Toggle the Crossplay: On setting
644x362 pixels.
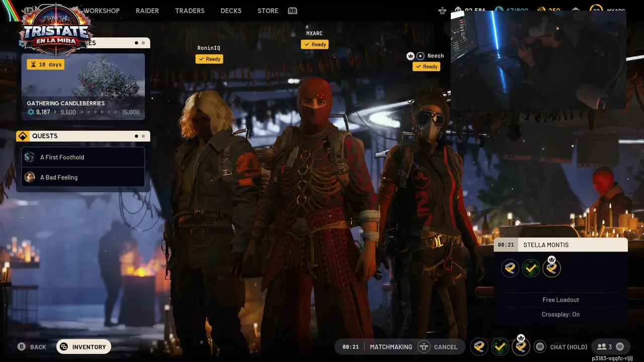click(x=560, y=314)
